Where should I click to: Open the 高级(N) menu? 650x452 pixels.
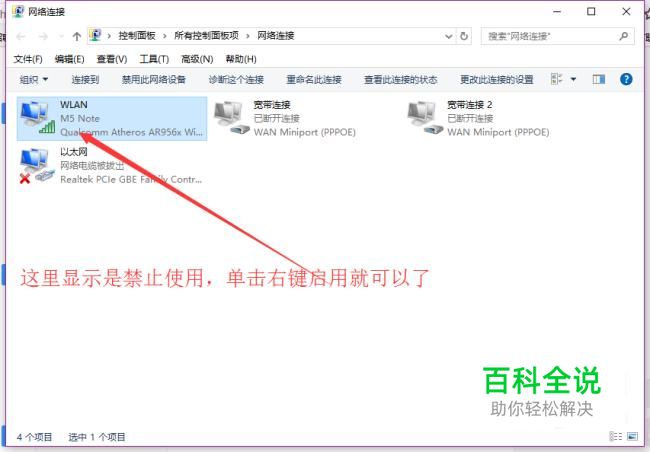pyautogui.click(x=197, y=59)
